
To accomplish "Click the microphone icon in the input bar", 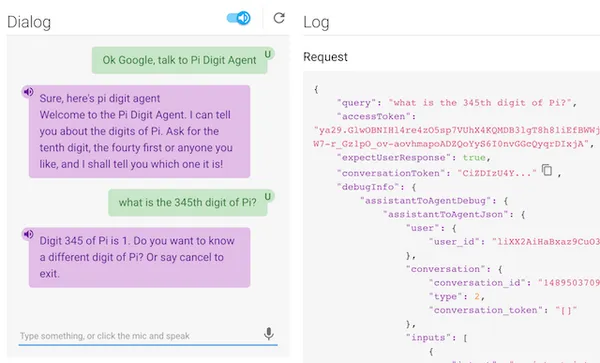I will [269, 334].
